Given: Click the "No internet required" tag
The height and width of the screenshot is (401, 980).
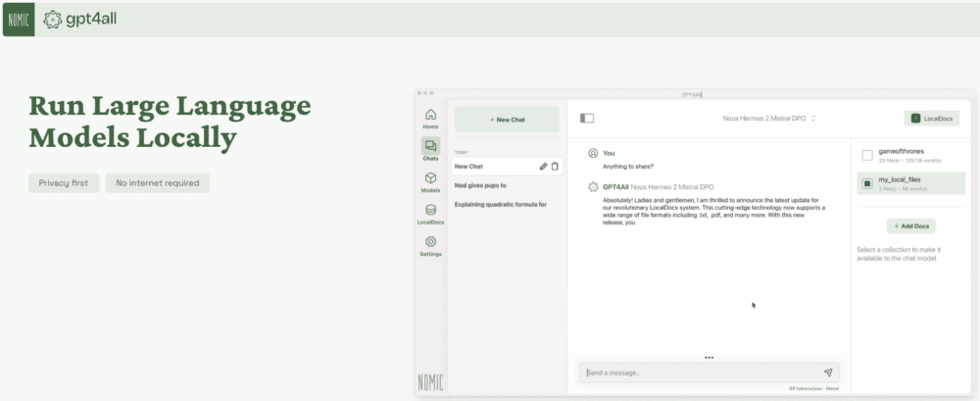Looking at the screenshot, I should tap(158, 183).
